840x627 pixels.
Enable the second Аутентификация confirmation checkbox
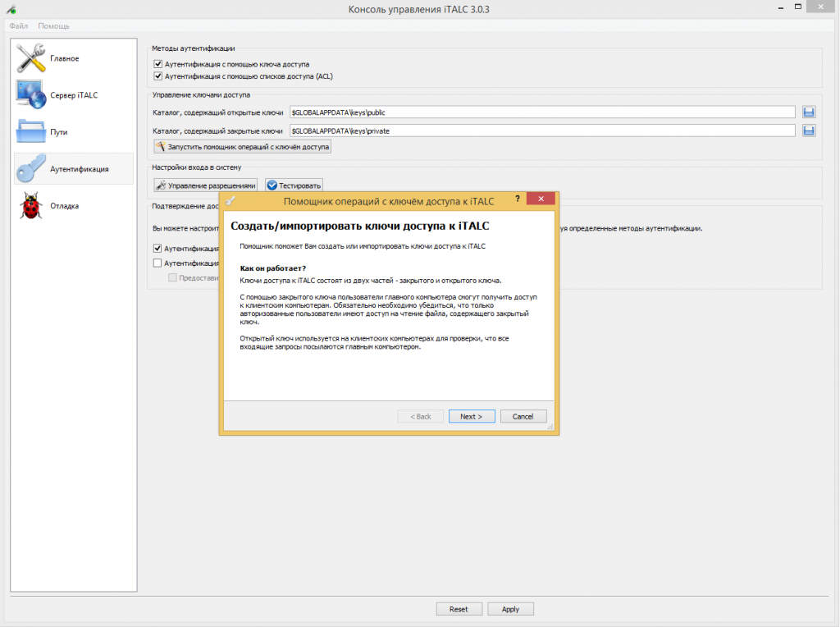(x=157, y=263)
